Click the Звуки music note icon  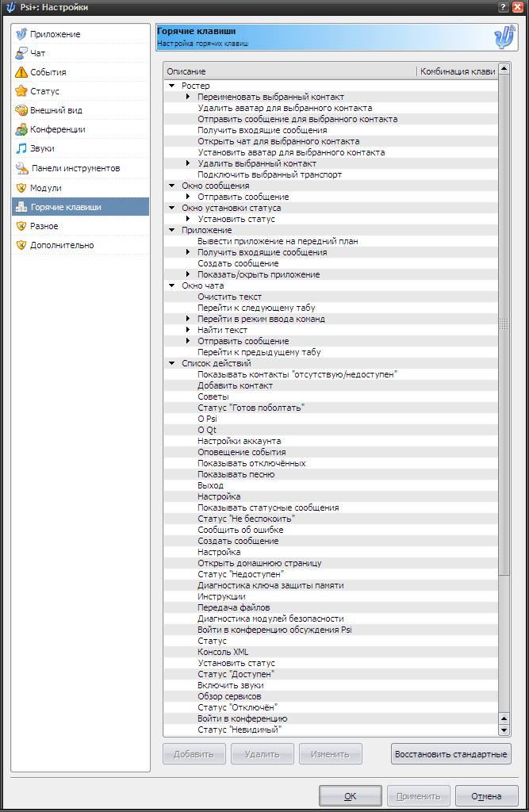(x=21, y=148)
